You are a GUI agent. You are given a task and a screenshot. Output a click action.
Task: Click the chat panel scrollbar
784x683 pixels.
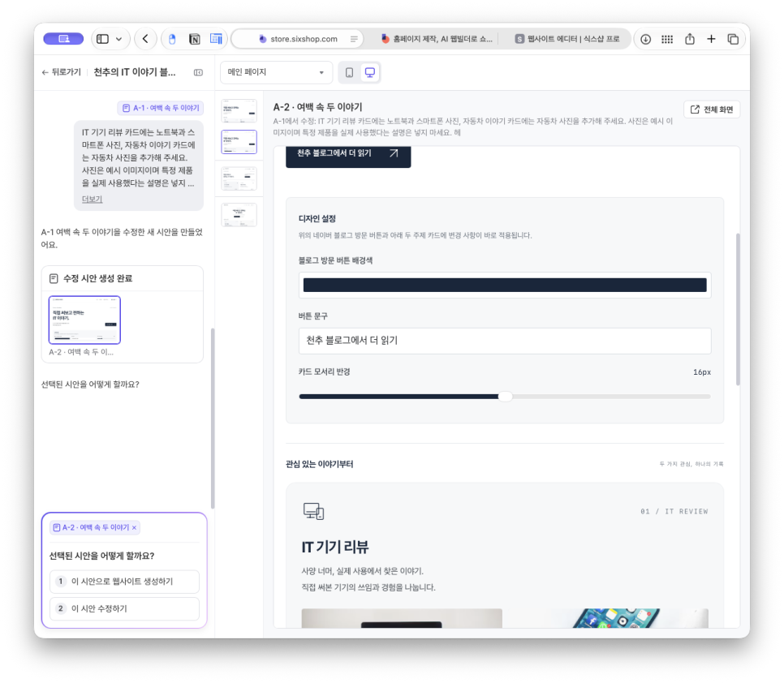213,418
